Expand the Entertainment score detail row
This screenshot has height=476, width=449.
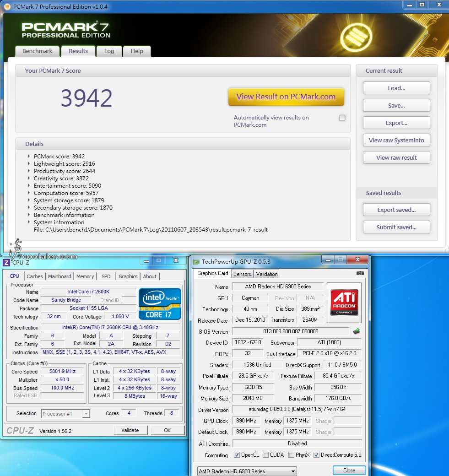click(29, 185)
